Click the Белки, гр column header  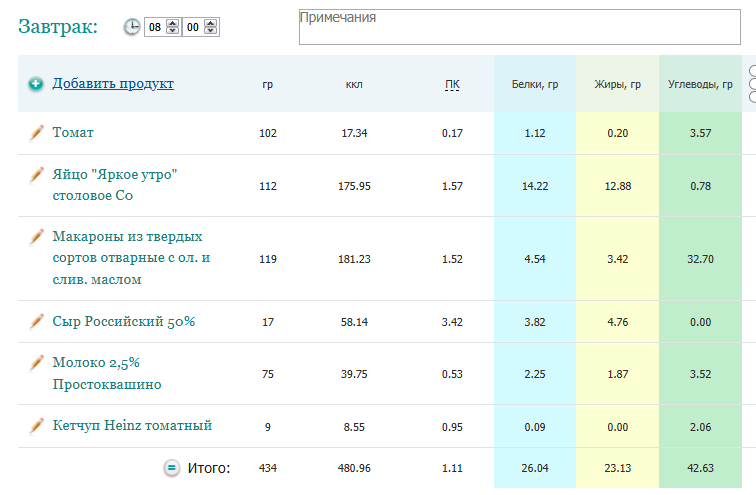(x=535, y=84)
